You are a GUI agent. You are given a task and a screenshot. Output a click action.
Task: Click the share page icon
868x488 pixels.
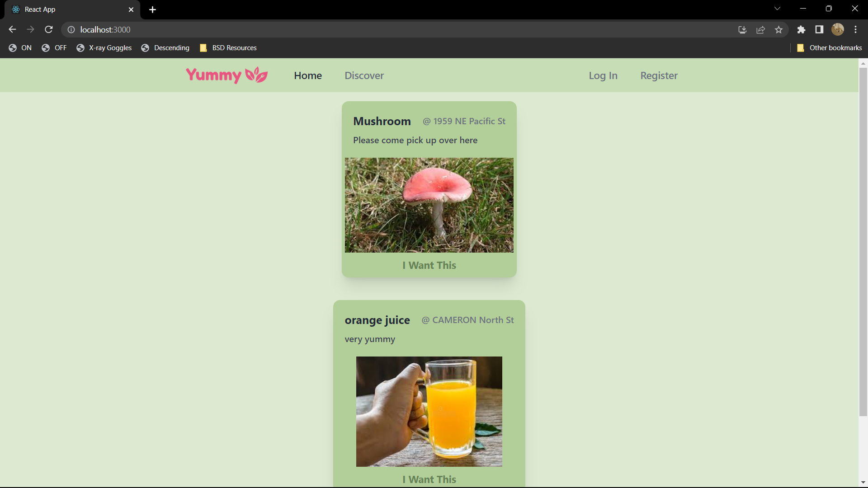tap(760, 29)
